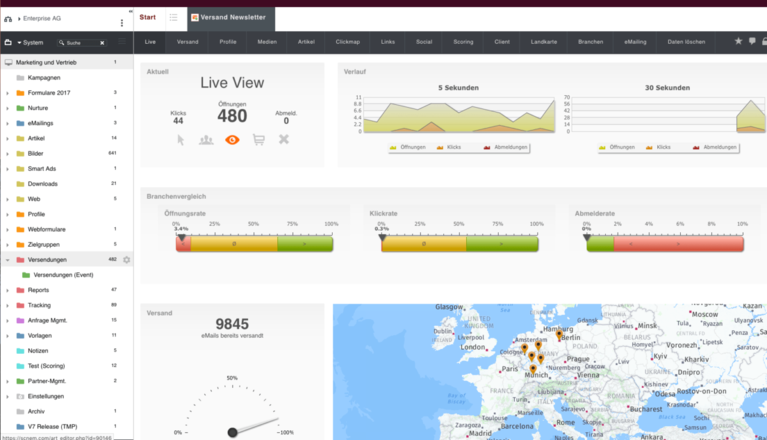Viewport: 767px width, 440px height.
Task: Open Versendungen (Event) folder
Action: coord(63,275)
